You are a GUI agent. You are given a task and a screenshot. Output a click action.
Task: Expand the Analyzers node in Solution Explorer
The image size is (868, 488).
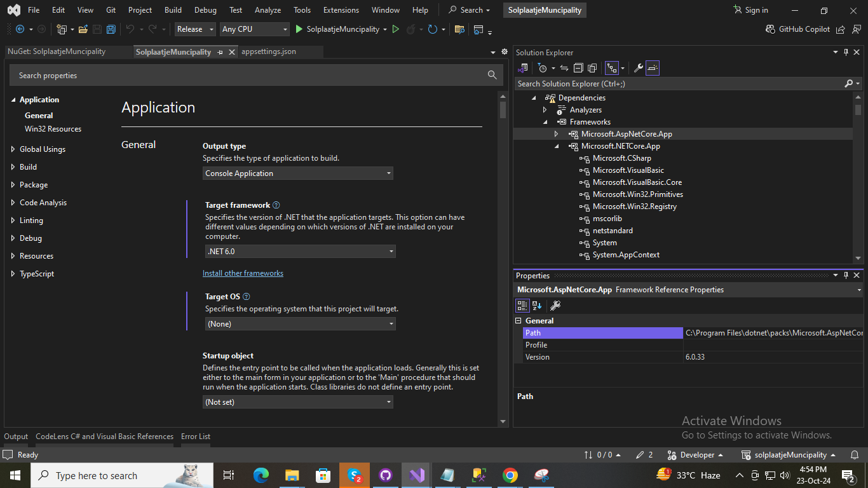[x=545, y=109]
